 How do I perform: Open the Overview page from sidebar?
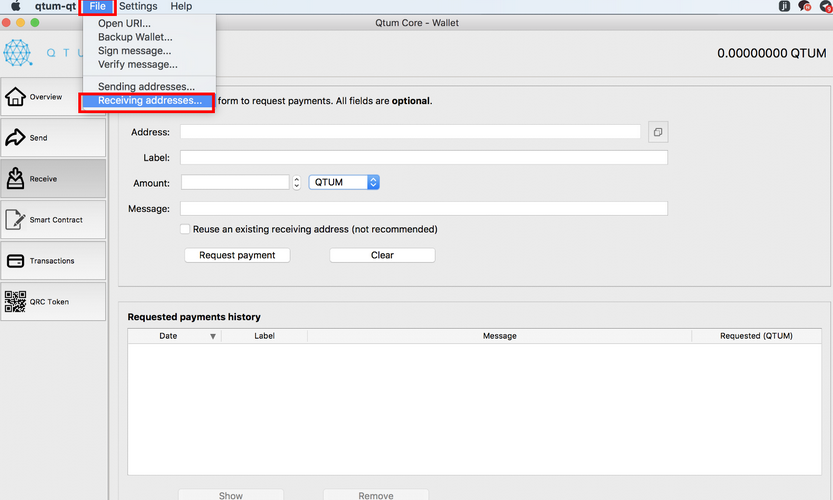click(x=53, y=97)
